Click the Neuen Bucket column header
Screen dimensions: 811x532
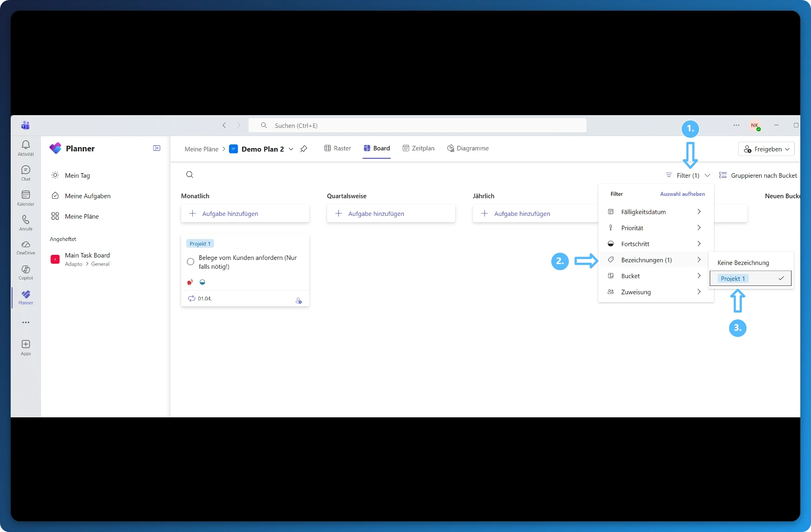[782, 196]
